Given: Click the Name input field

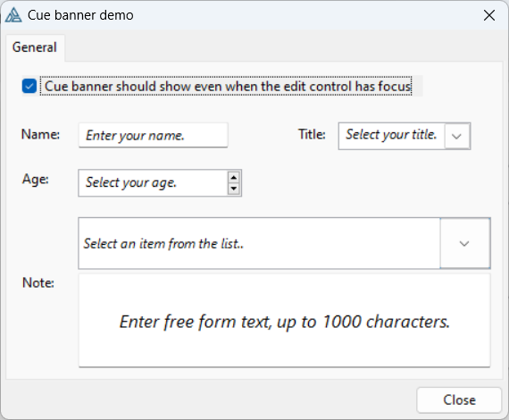Looking at the screenshot, I should coord(153,135).
